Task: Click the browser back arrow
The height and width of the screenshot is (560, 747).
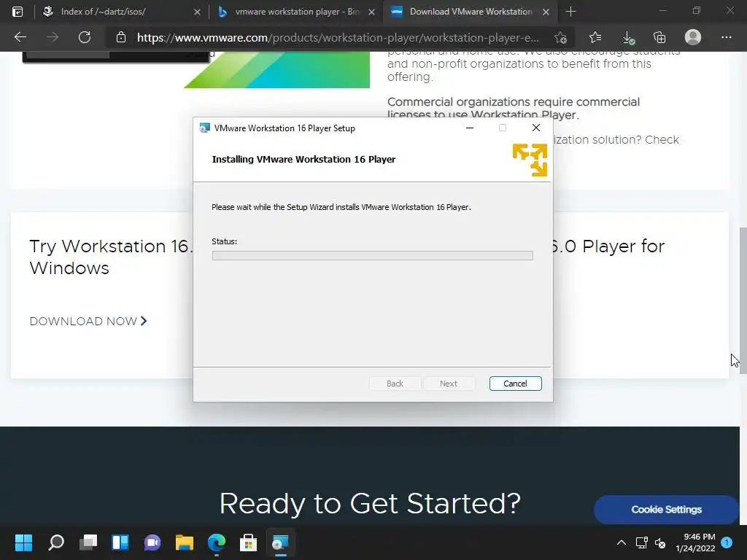Action: [20, 37]
